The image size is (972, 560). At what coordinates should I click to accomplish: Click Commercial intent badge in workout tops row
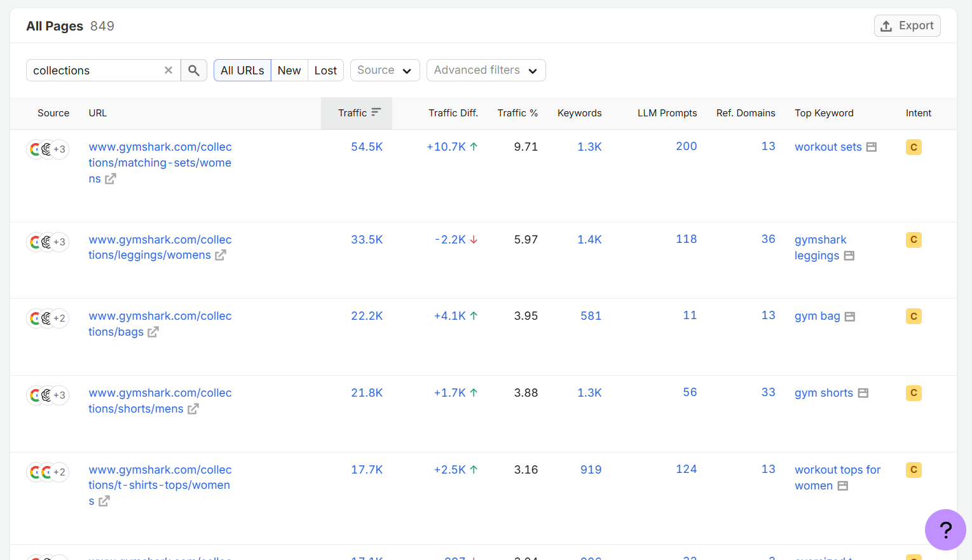[x=914, y=470]
